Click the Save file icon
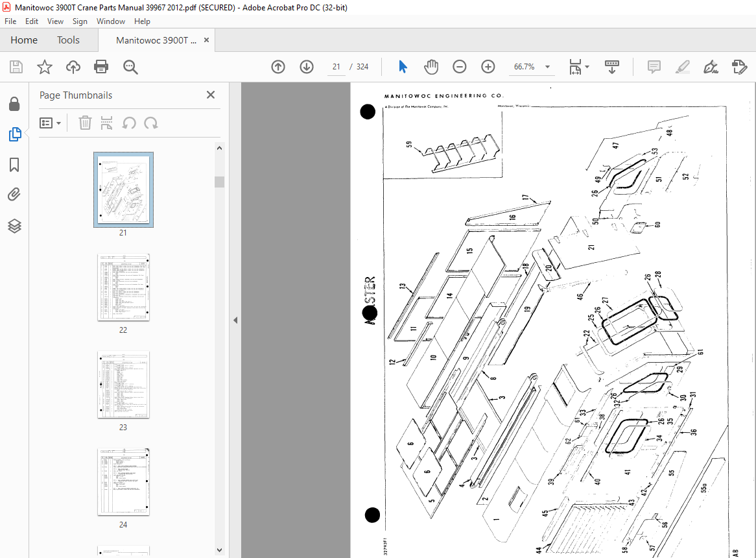The height and width of the screenshot is (558, 756). [16, 67]
